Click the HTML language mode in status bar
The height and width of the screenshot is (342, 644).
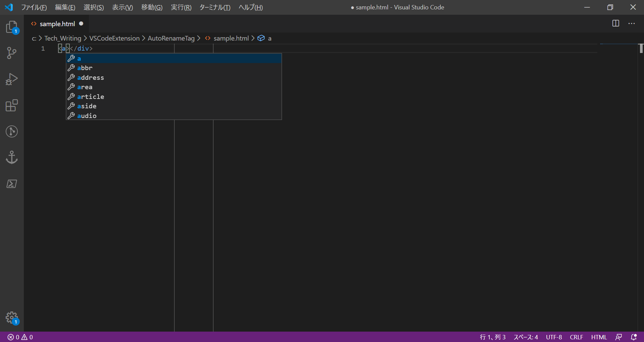pos(599,337)
